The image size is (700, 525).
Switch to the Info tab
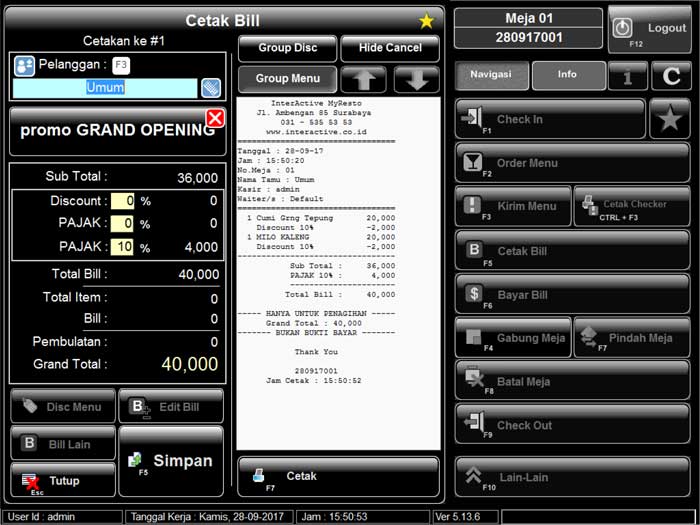click(x=568, y=75)
